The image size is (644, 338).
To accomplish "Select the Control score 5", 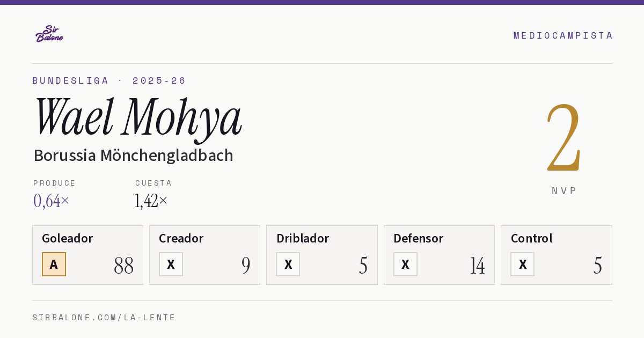I will [x=598, y=266].
